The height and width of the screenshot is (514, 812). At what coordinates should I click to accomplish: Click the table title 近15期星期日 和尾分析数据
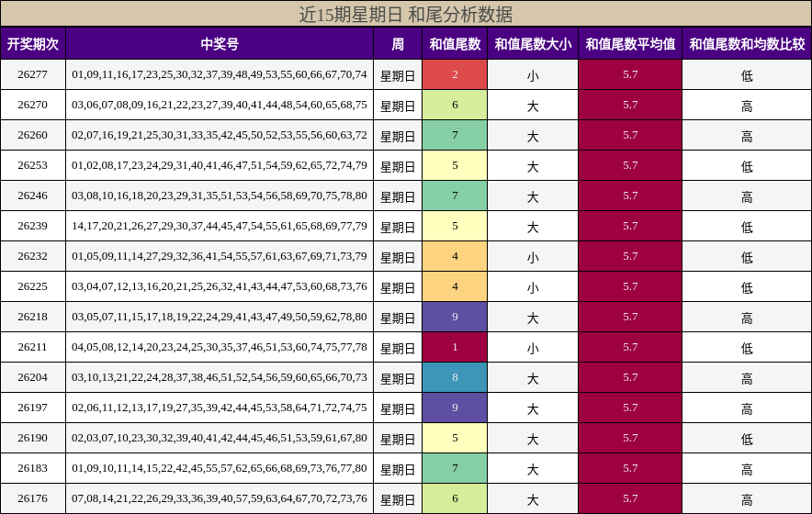click(406, 14)
